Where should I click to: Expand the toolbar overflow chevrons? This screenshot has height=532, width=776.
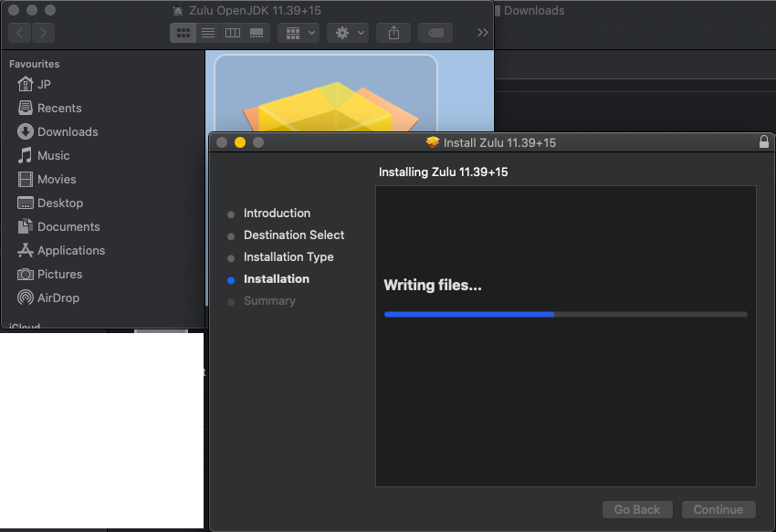tap(482, 33)
